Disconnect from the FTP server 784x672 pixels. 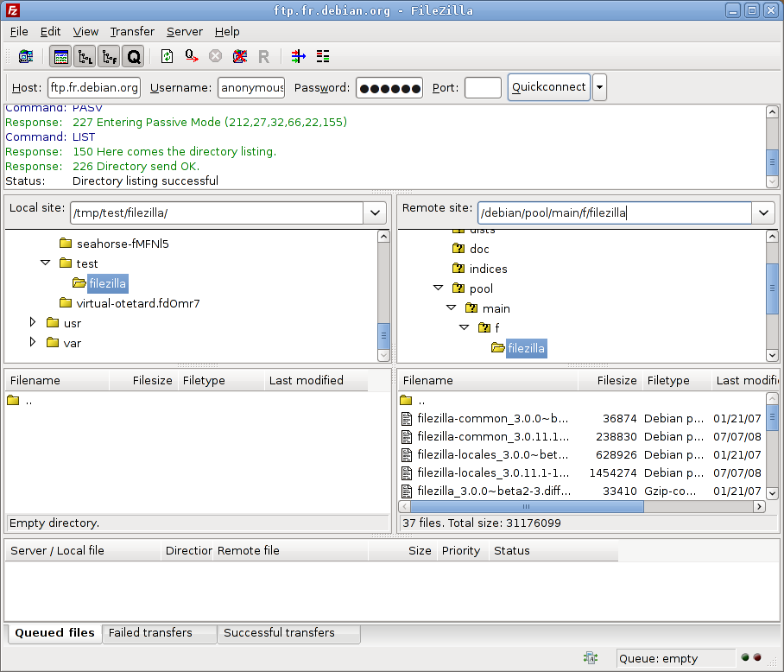click(238, 57)
